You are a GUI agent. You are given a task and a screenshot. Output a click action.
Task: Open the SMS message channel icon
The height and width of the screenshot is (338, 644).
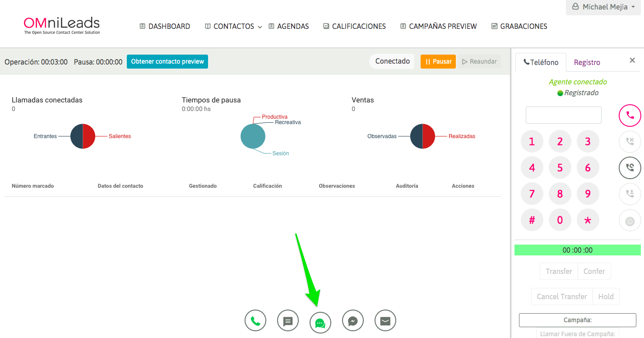tap(288, 321)
